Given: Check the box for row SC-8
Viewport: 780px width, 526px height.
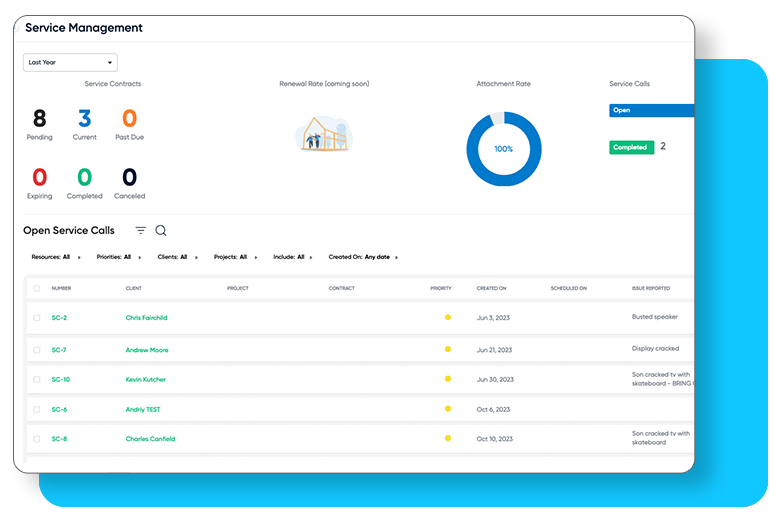Looking at the screenshot, I should click(37, 439).
